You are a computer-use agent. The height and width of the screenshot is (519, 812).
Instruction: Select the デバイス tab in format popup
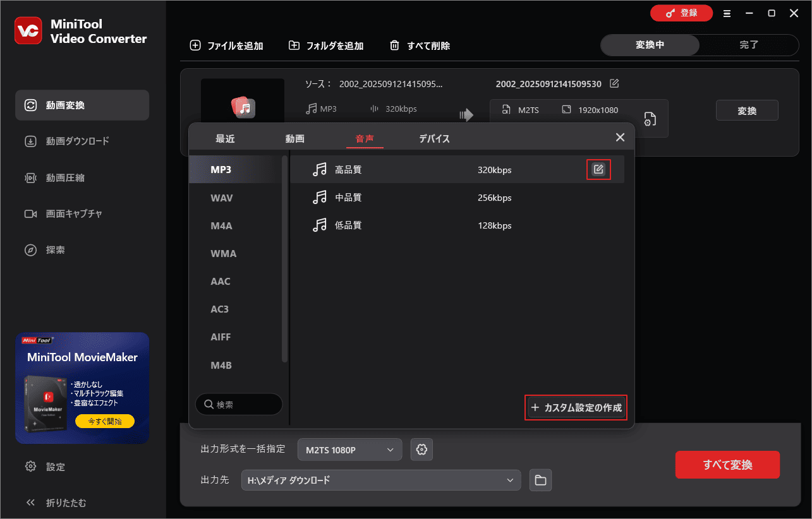[434, 139]
